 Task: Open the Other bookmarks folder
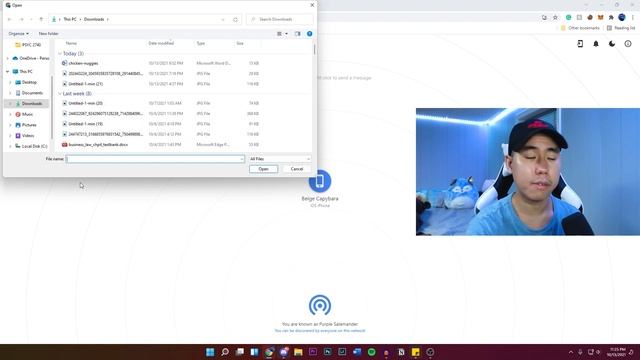click(580, 28)
